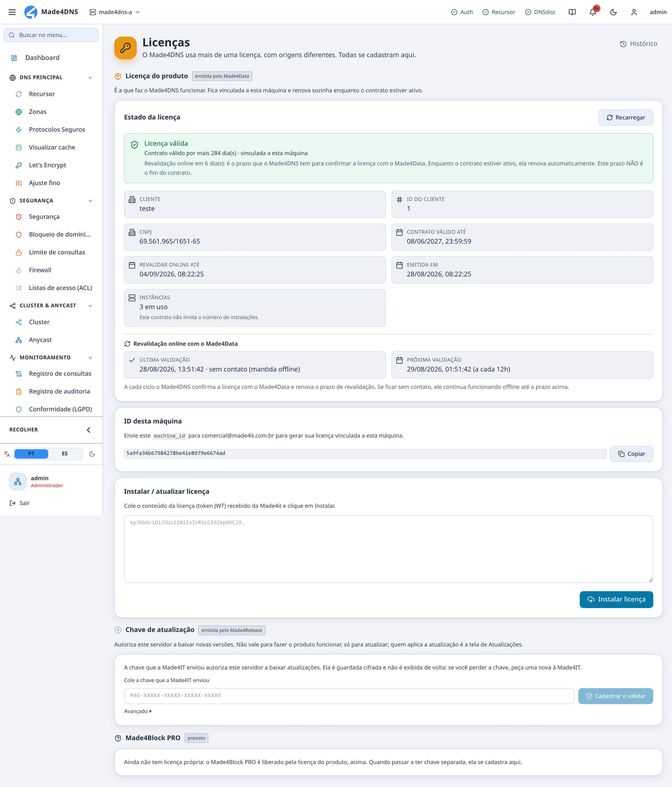Click the Registro de consultas icon
Viewport: 672px width, 787px height.
(x=18, y=374)
